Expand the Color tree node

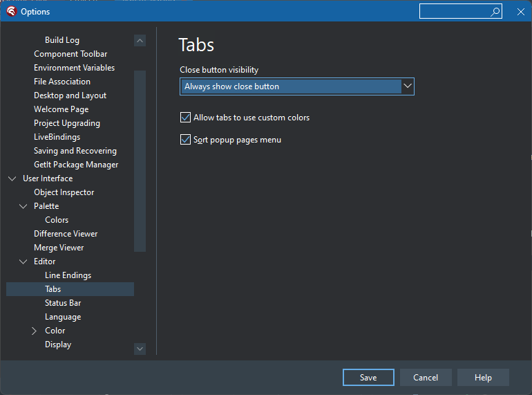(34, 331)
